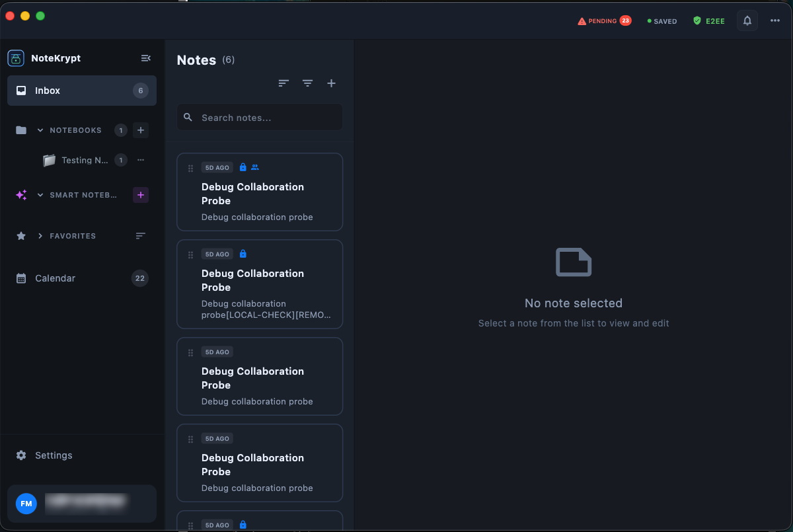This screenshot has height=532, width=793.
Task: Collapse the NOTEBOOKS section
Action: pos(40,130)
